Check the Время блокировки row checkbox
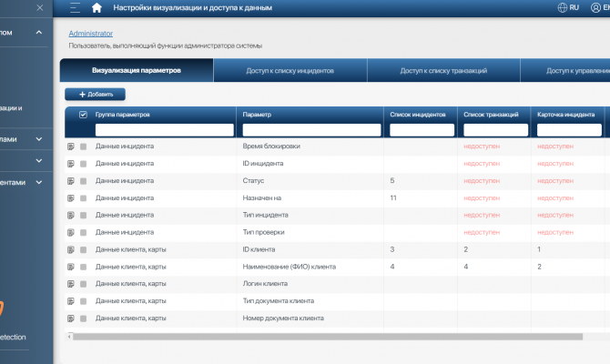Image resolution: width=610 pixels, height=364 pixels. tap(83, 147)
